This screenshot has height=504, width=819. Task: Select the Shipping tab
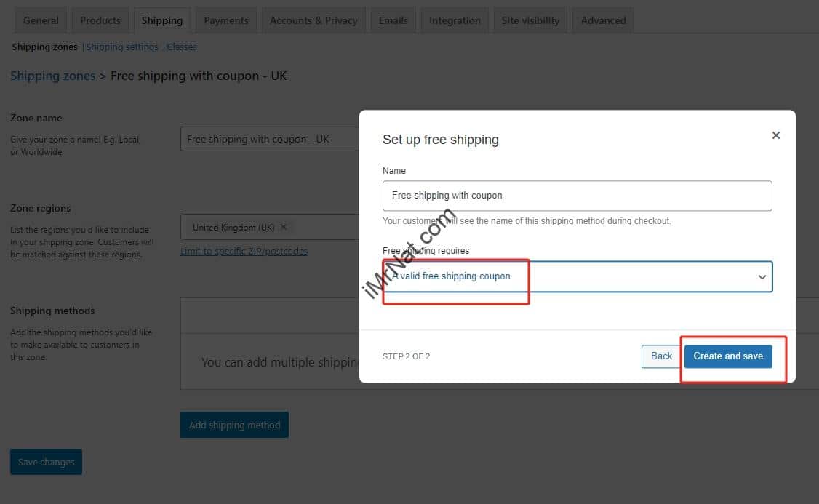162,20
